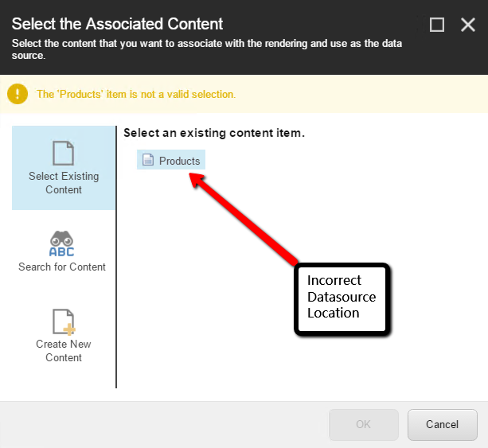This screenshot has height=448, width=488.
Task: Select the Products tree item label
Action: coord(180,161)
